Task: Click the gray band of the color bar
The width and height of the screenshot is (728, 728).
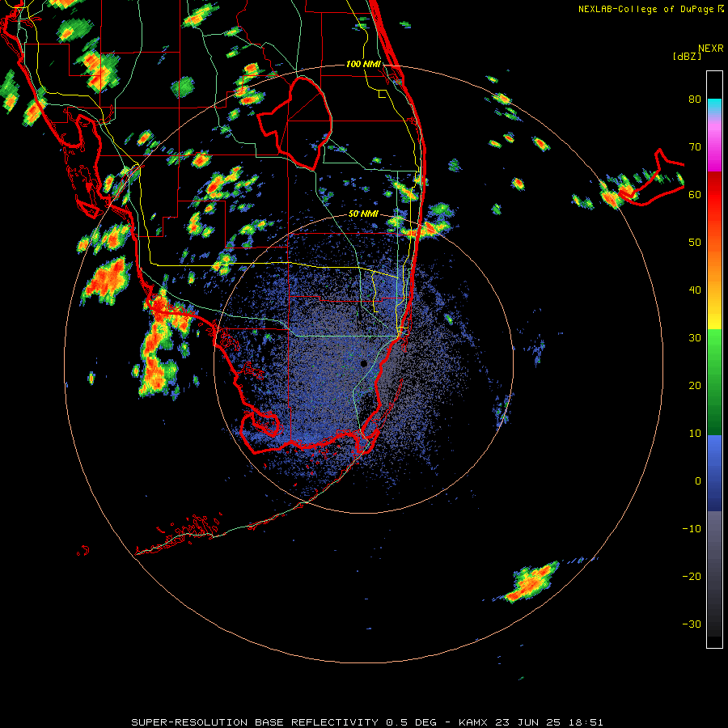Action: tap(714, 557)
